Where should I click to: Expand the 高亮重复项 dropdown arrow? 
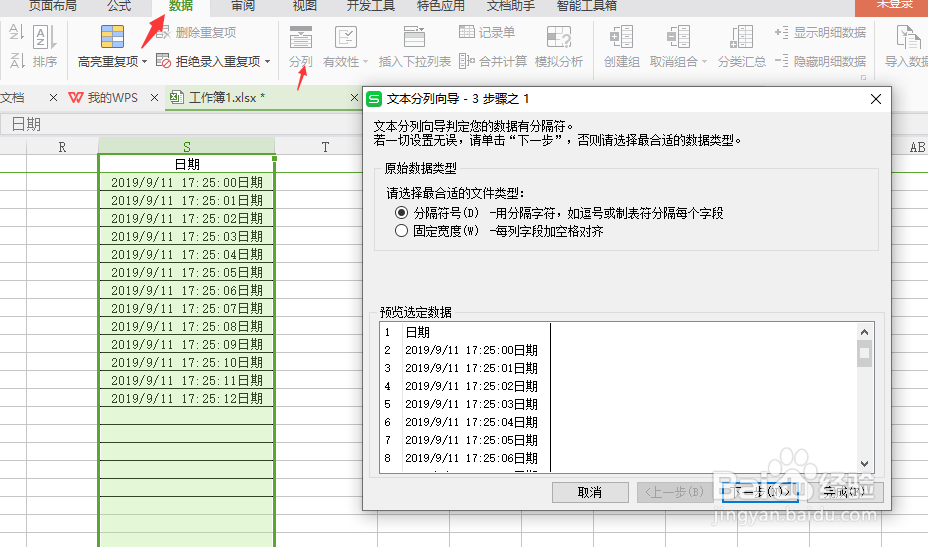pyautogui.click(x=144, y=62)
